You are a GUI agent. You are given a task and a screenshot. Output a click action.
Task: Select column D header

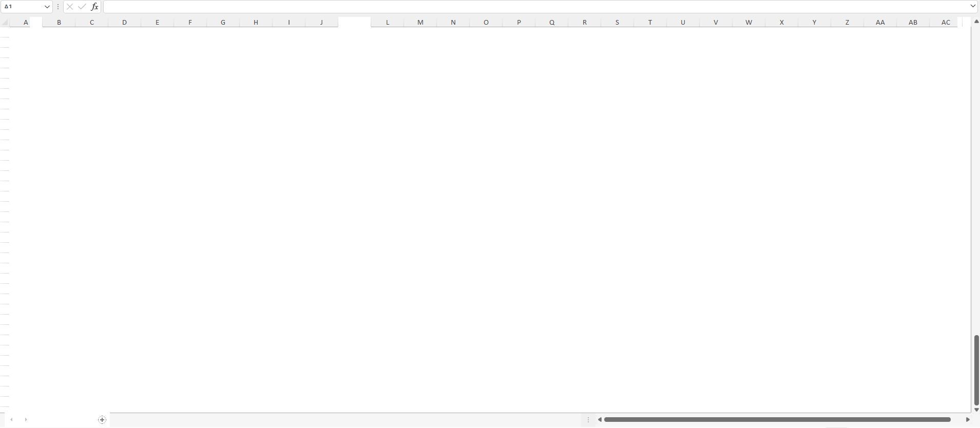point(125,22)
